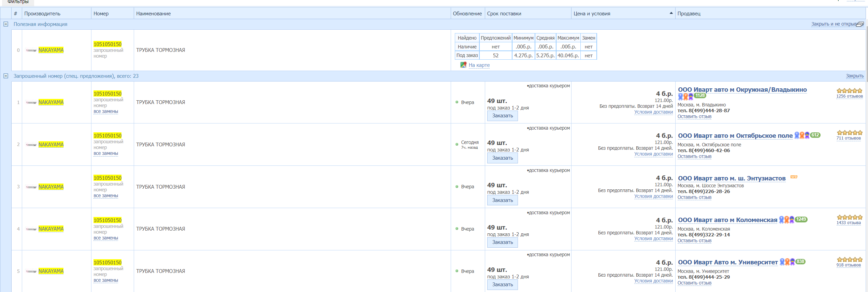Click "Заказать" button in row 5
Screen dimensions: 868x292
tap(503, 284)
